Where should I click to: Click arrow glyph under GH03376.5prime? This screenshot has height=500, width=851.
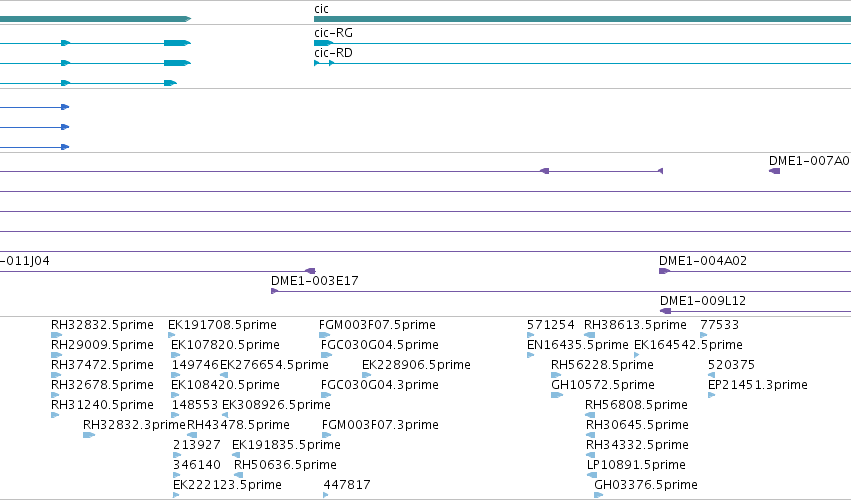point(599,495)
